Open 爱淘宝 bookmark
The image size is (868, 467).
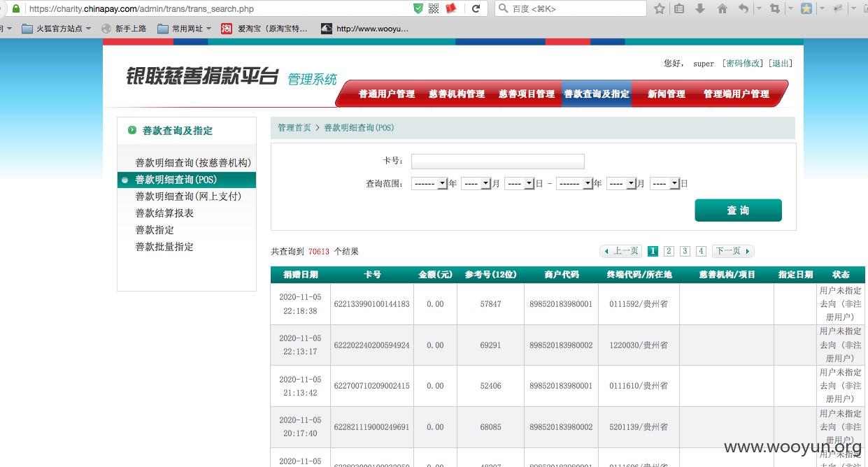coord(264,29)
